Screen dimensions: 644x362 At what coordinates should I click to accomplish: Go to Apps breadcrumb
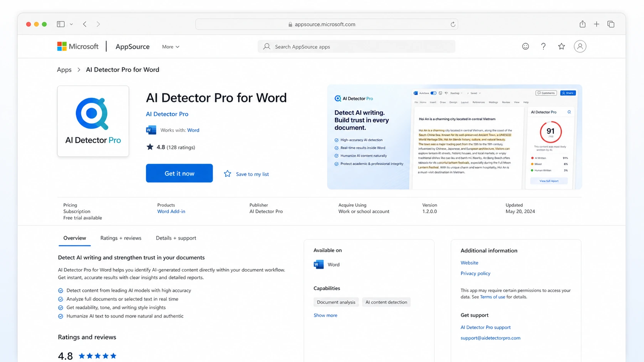pyautogui.click(x=64, y=70)
